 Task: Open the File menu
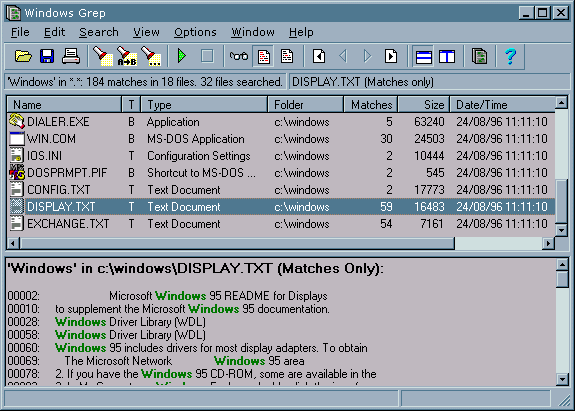point(20,32)
